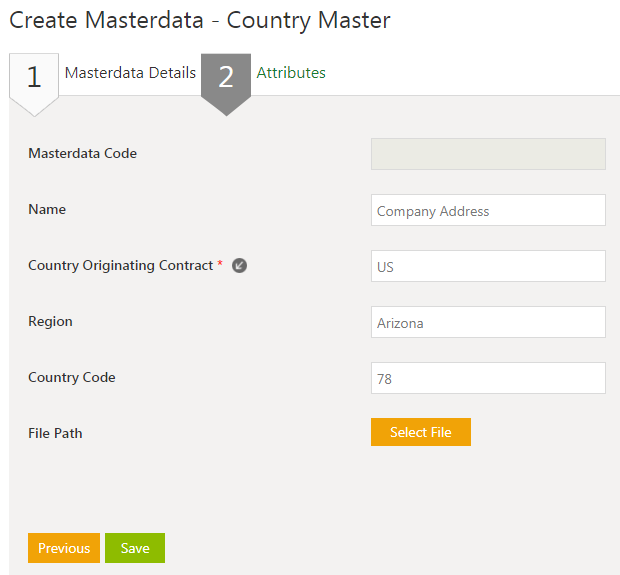Click the File Path label

(55, 434)
